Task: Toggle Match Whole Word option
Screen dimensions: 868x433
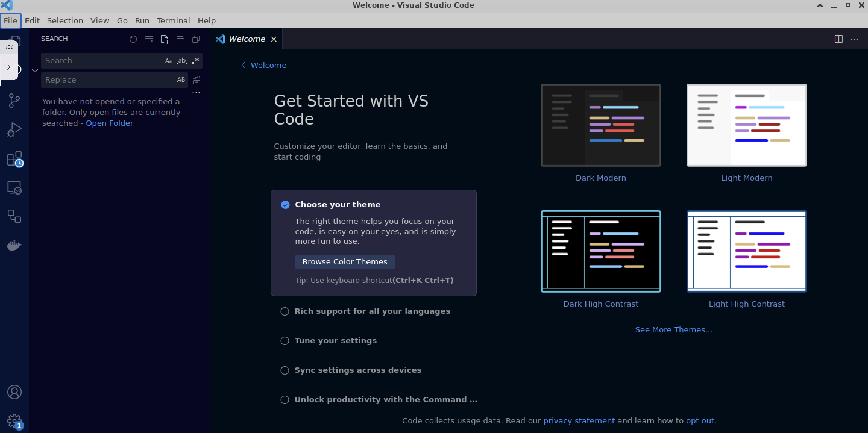Action: tap(182, 61)
